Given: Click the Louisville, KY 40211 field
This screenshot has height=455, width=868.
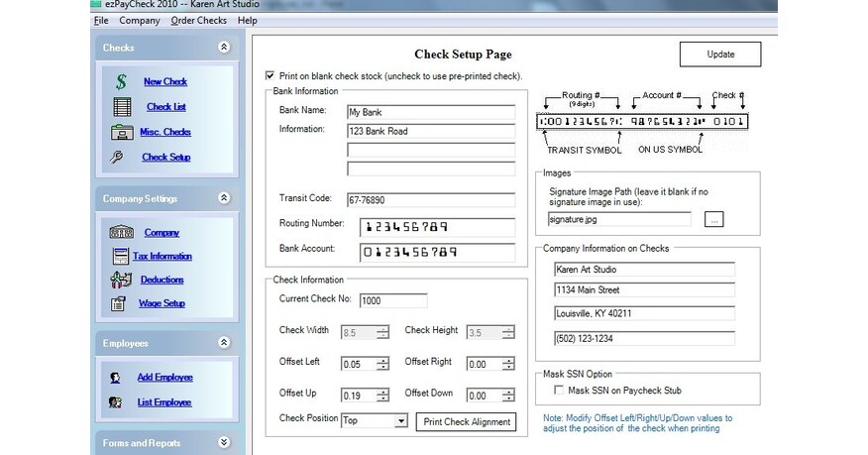Looking at the screenshot, I should (644, 314).
